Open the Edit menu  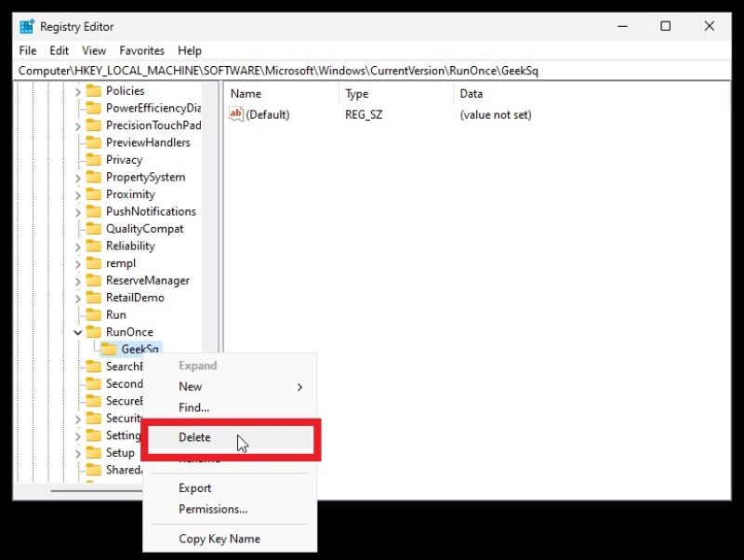[60, 50]
